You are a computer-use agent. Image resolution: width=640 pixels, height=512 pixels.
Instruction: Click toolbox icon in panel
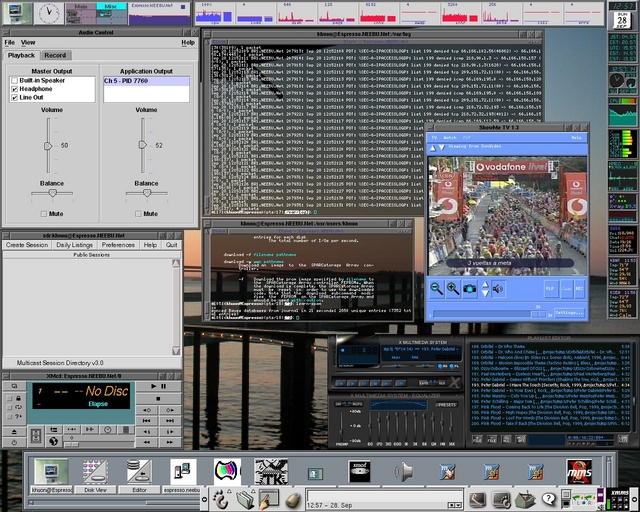click(x=525, y=499)
